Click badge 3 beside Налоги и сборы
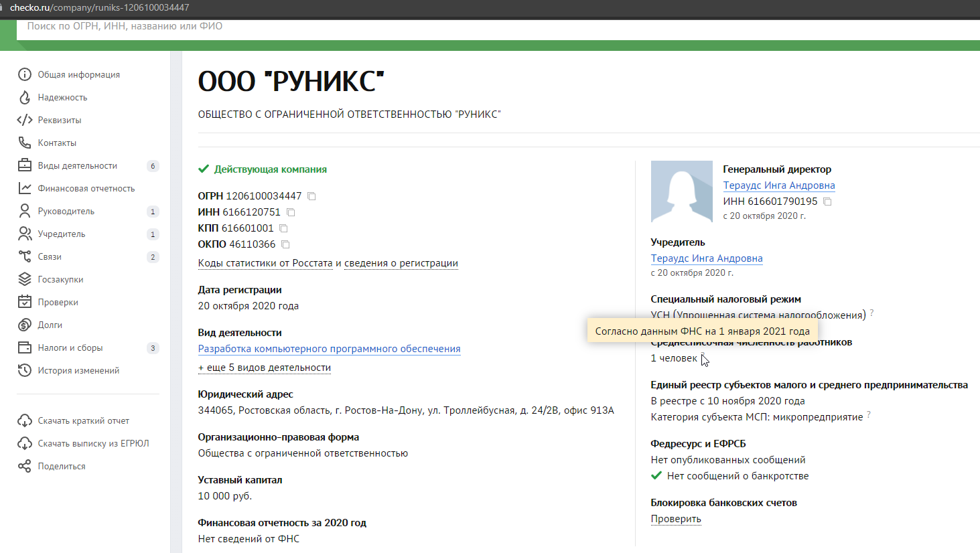The width and height of the screenshot is (980, 553). (153, 348)
